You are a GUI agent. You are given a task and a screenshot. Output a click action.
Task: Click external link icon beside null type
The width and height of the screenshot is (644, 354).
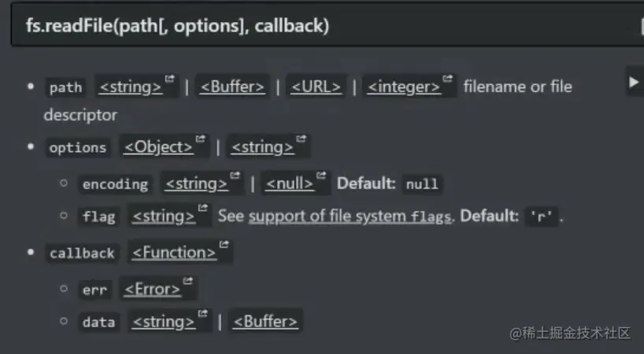pyautogui.click(x=321, y=175)
